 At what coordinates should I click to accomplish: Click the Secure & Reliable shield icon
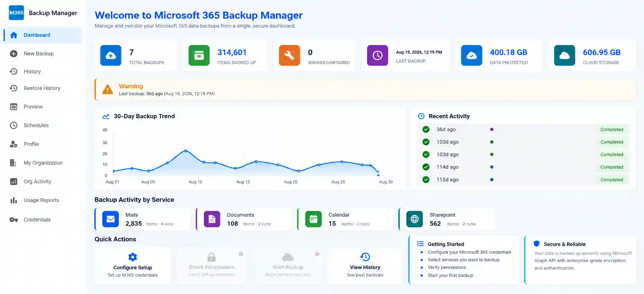click(537, 244)
